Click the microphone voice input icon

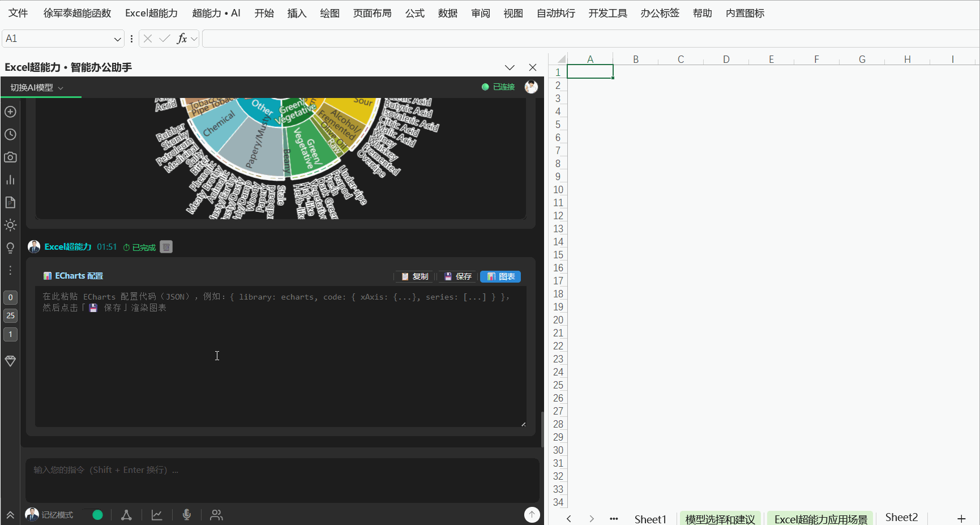tap(187, 514)
